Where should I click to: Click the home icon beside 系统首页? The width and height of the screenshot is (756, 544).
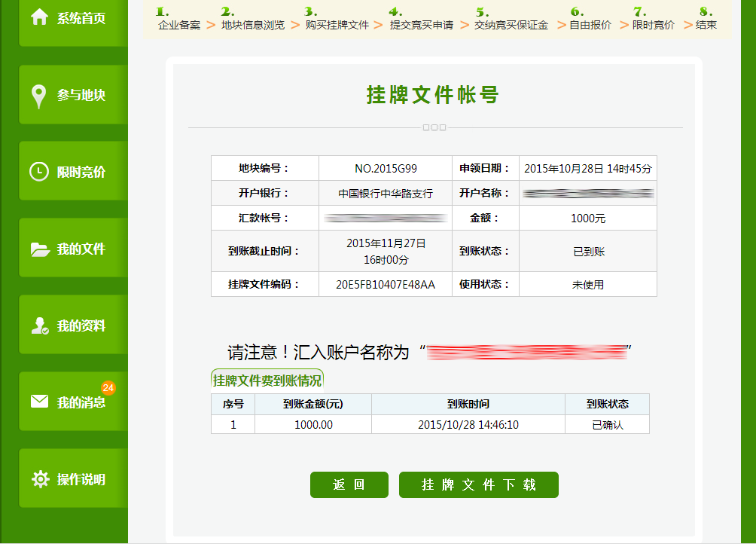click(x=39, y=17)
